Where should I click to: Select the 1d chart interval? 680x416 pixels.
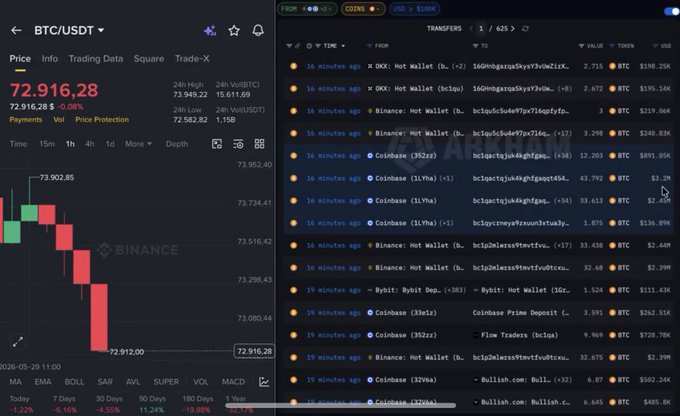point(110,144)
